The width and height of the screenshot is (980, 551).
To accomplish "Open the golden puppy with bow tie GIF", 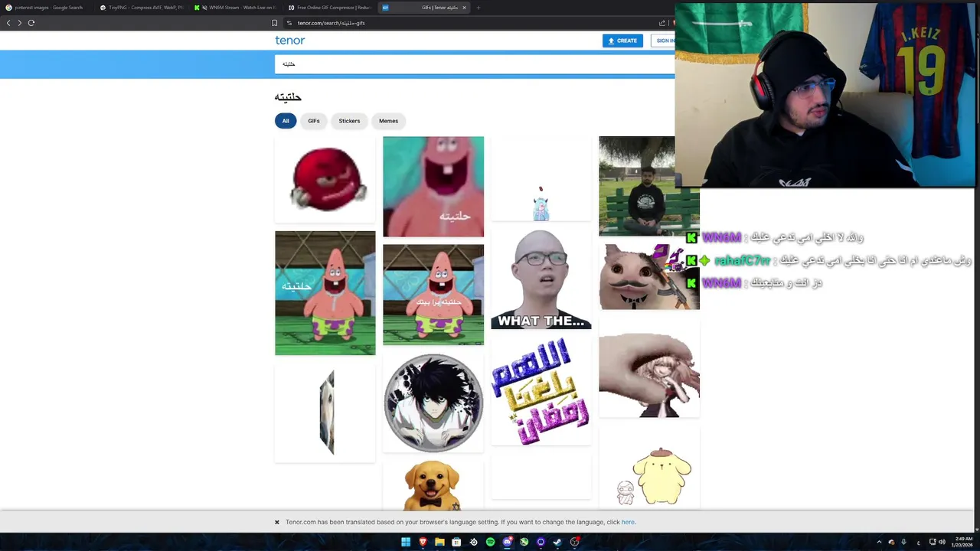I will 433,486.
